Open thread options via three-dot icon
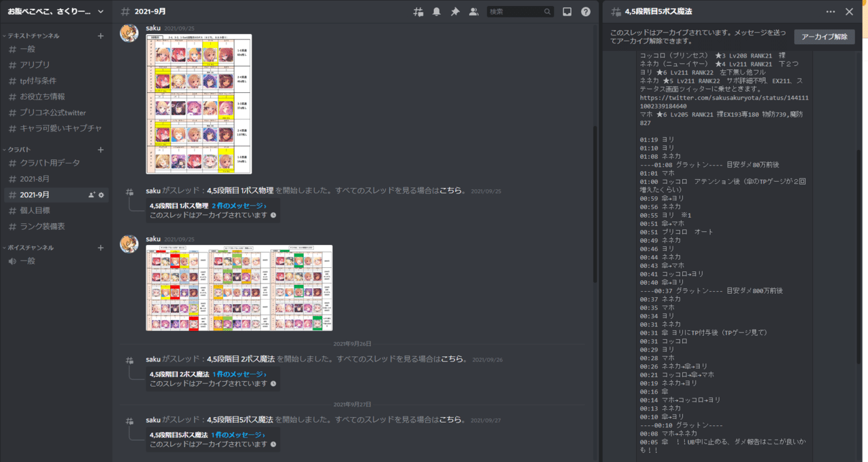 coord(831,12)
